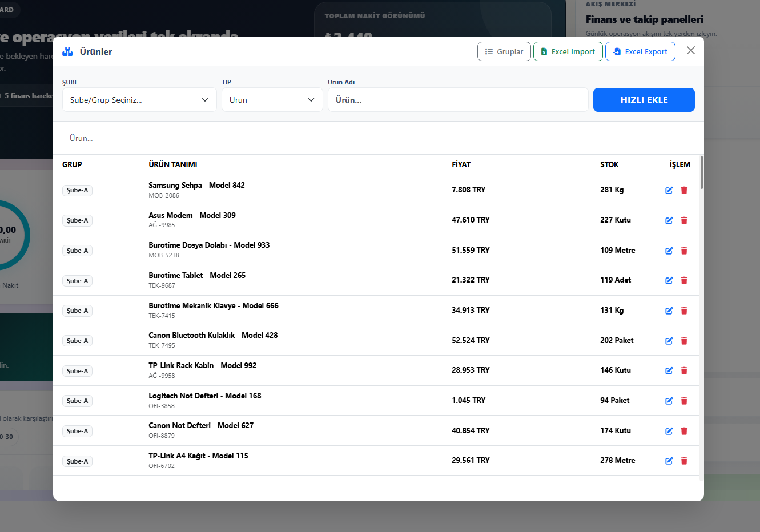This screenshot has height=532, width=760.
Task: Click the FİYAT column header
Action: (461, 164)
